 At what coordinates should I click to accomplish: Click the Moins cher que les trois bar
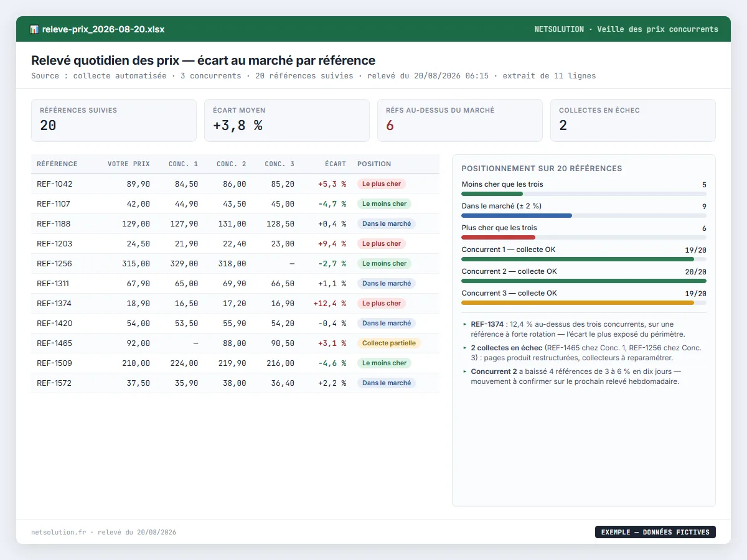pos(584,194)
